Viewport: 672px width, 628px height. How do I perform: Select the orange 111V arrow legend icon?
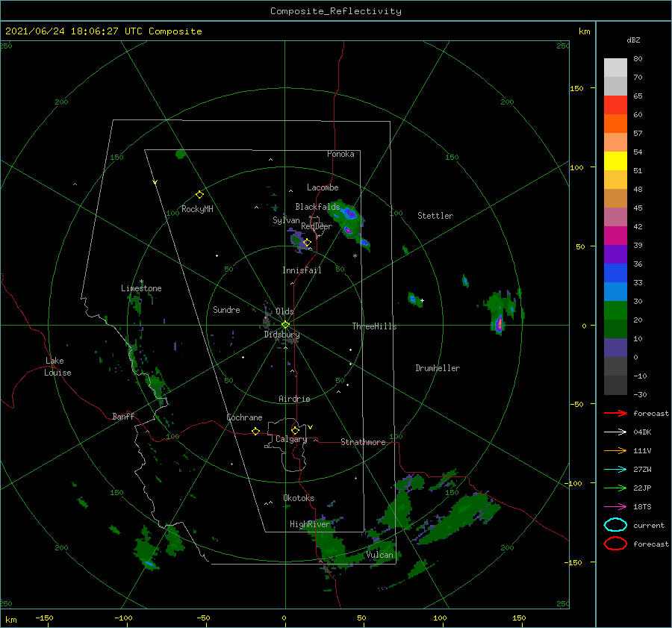(x=615, y=450)
